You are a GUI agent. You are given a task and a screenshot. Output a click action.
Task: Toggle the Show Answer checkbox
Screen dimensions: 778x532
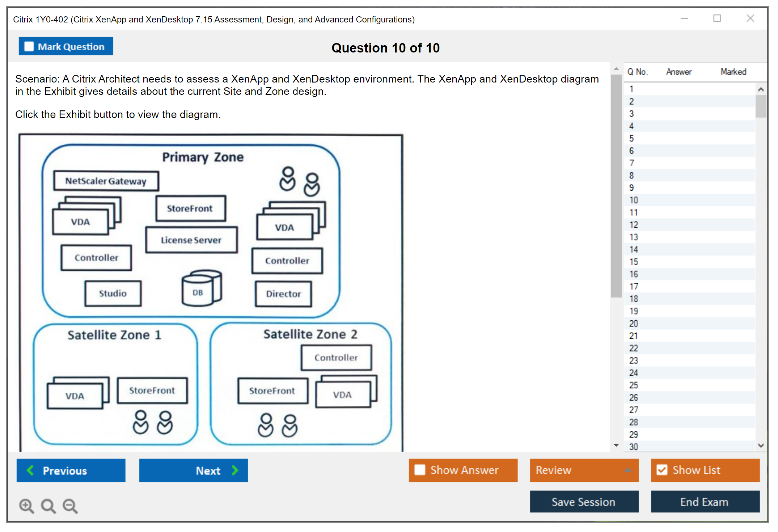click(420, 470)
